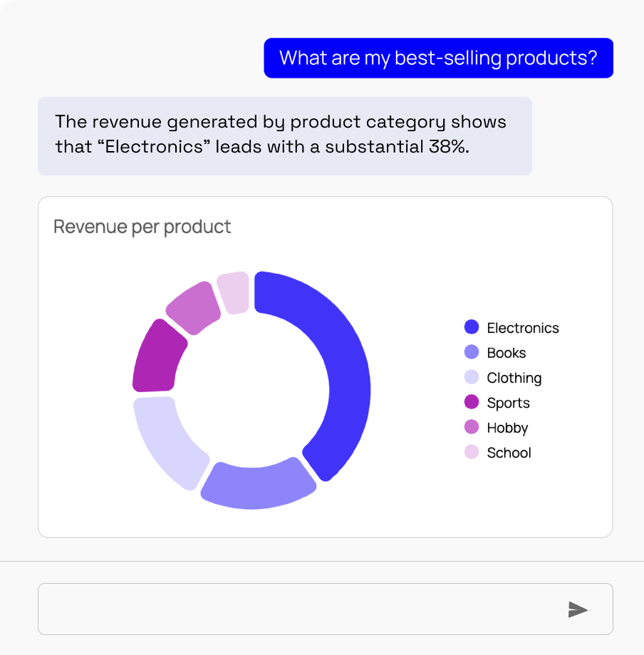The width and height of the screenshot is (644, 655).
Task: Select the Sports legend label
Action: (x=508, y=403)
